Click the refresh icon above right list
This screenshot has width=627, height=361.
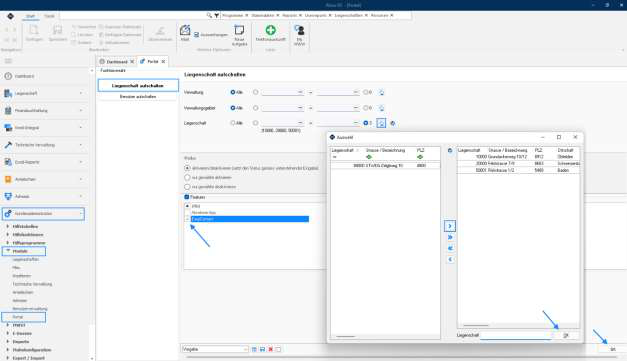[450, 151]
